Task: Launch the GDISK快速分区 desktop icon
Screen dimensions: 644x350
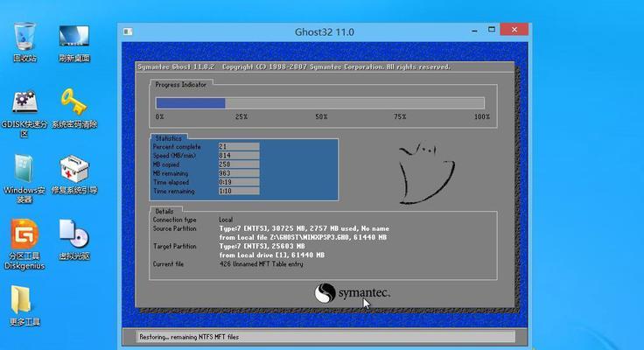Action: 24,113
